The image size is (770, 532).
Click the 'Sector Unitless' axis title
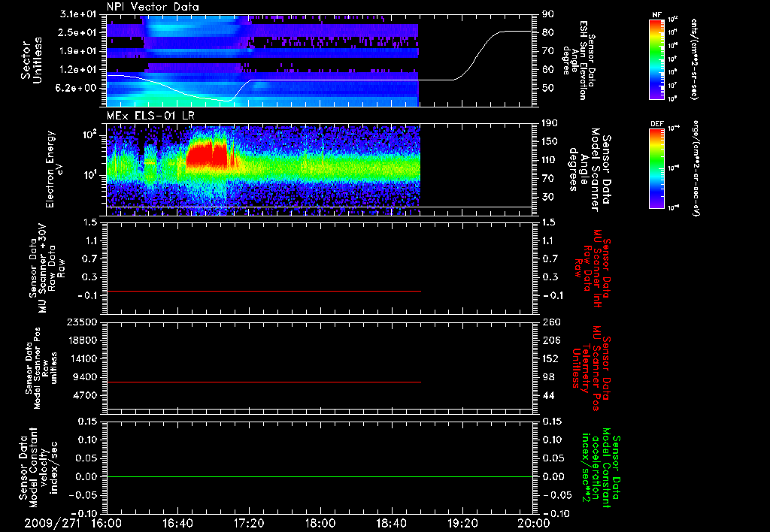32,60
